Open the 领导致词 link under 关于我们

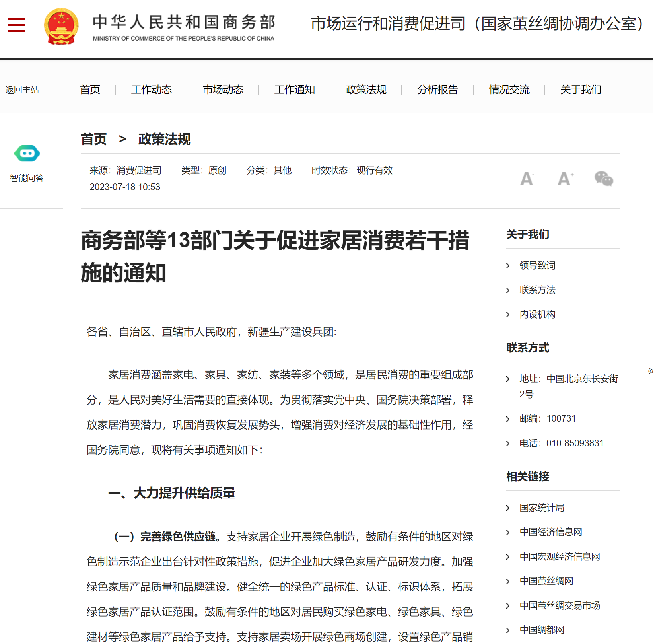point(537,265)
